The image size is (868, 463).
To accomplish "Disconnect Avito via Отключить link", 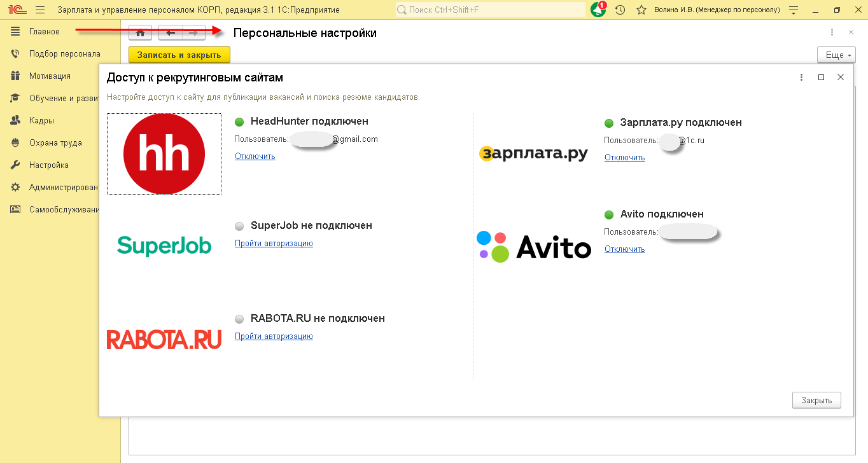I will pyautogui.click(x=625, y=249).
